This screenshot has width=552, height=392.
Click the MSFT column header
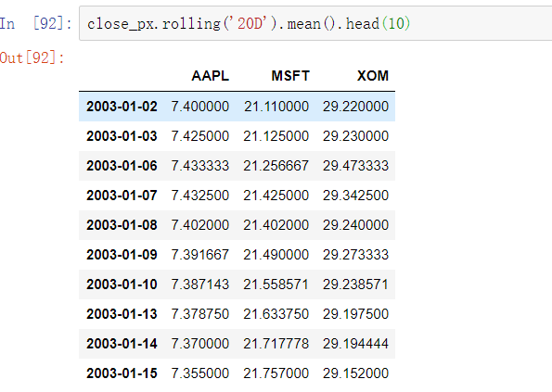click(x=290, y=76)
